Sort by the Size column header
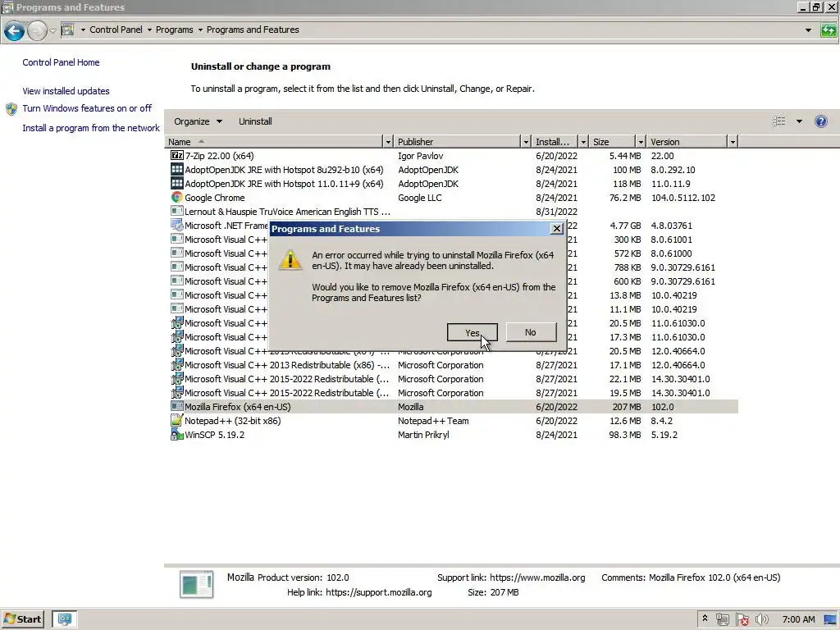 612,142
